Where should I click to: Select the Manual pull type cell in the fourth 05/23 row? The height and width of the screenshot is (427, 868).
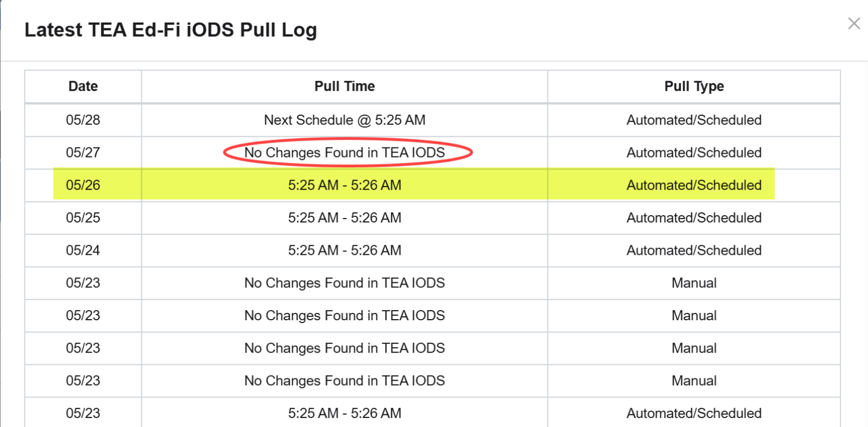coord(693,381)
